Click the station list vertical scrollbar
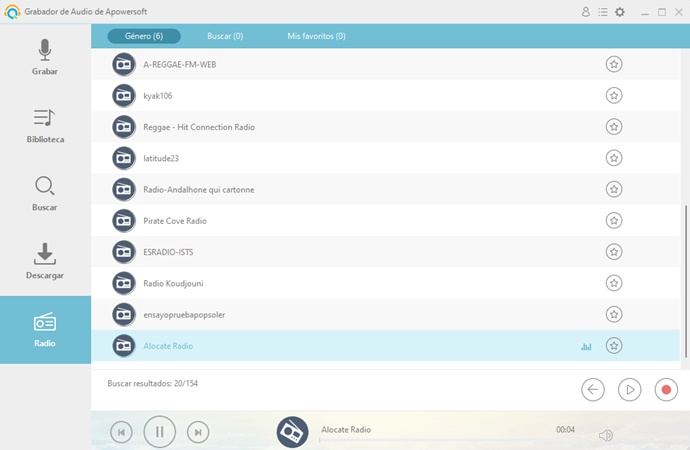Screen dimensions: 690x450 686,281
